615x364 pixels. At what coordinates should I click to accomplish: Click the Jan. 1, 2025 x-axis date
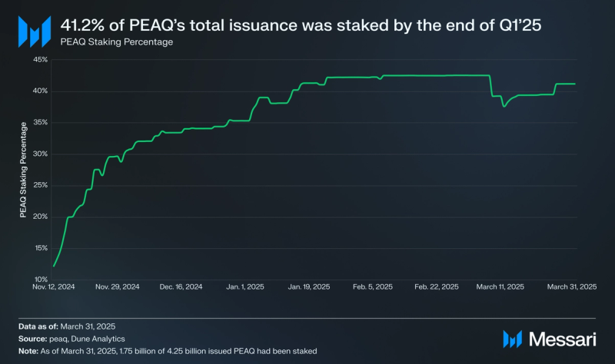245,286
